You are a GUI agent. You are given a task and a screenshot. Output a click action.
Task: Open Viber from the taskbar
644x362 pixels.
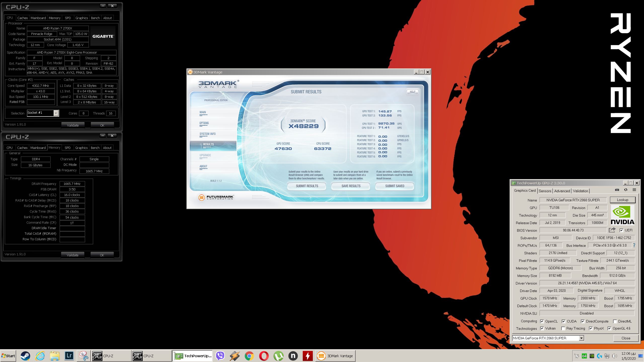pos(220,356)
